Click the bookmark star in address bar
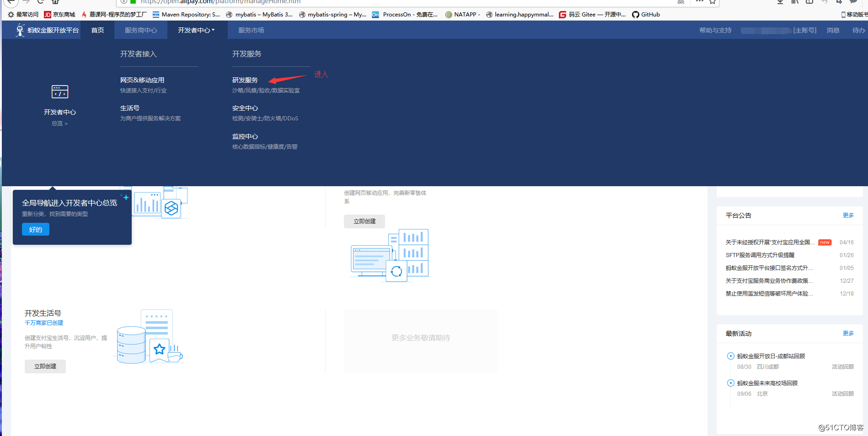Screen dimensions: 868x436 pyautogui.click(x=713, y=2)
